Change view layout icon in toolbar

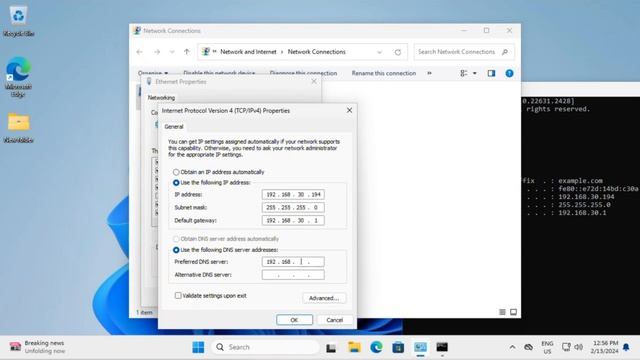point(464,73)
